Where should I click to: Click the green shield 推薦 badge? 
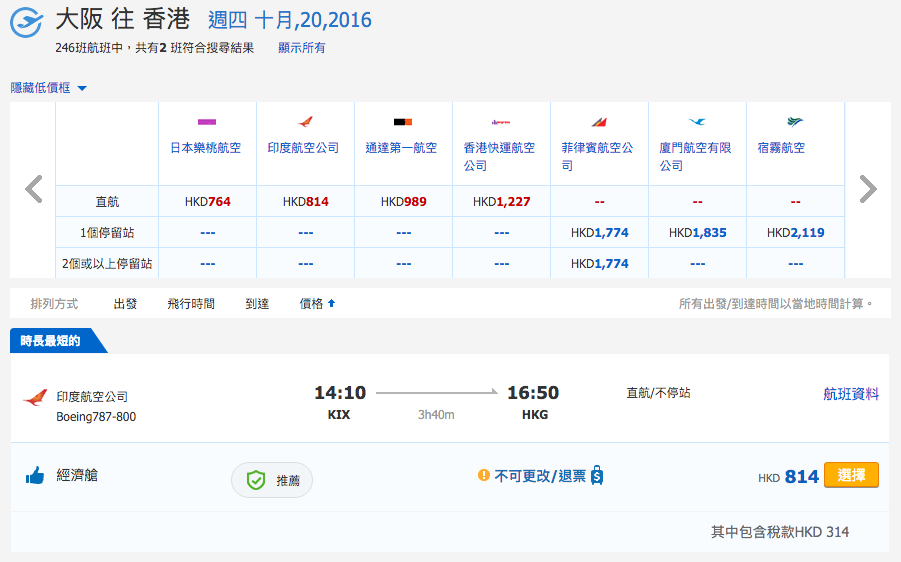272,480
